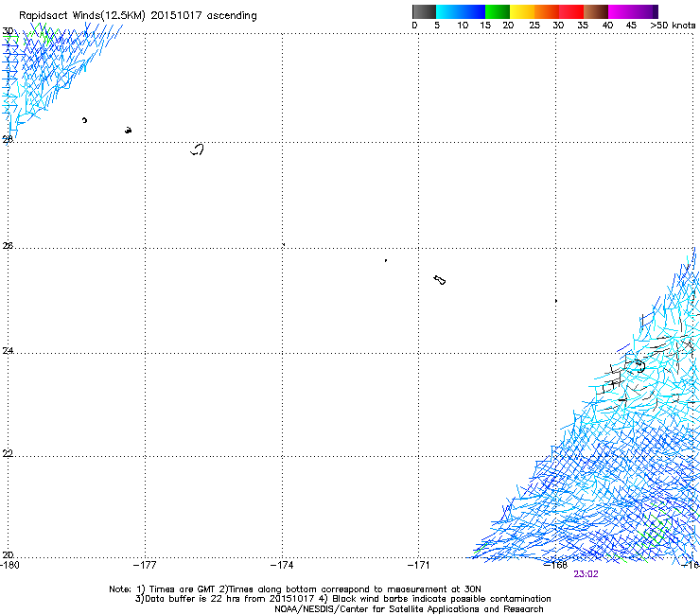Click the island outline surrounded by black wind barbs
Screen dimensions: 700x615
(x=640, y=366)
